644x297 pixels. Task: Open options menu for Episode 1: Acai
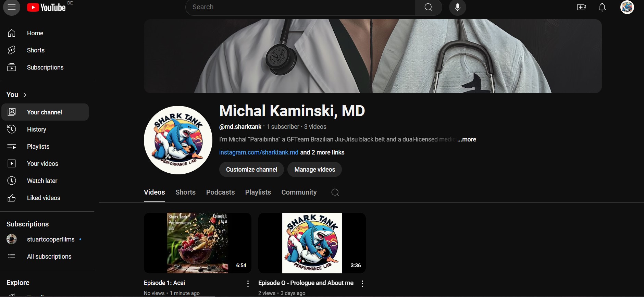(x=248, y=284)
